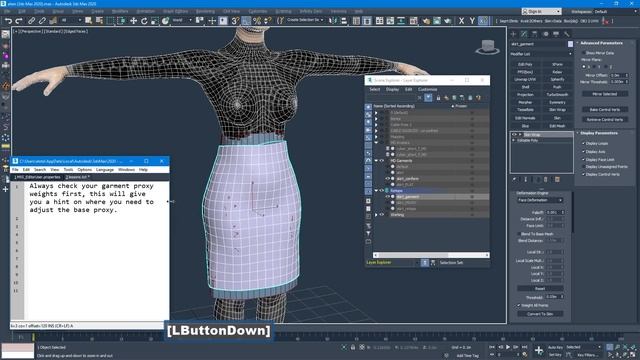The image size is (640, 360).
Task: Click Play Animation button
Action: (x=508, y=347)
